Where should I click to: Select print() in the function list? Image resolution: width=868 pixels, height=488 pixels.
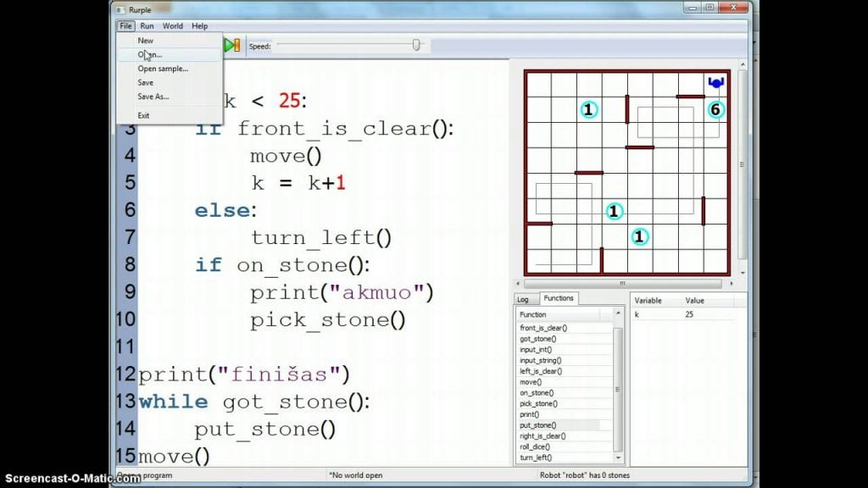pyautogui.click(x=530, y=414)
